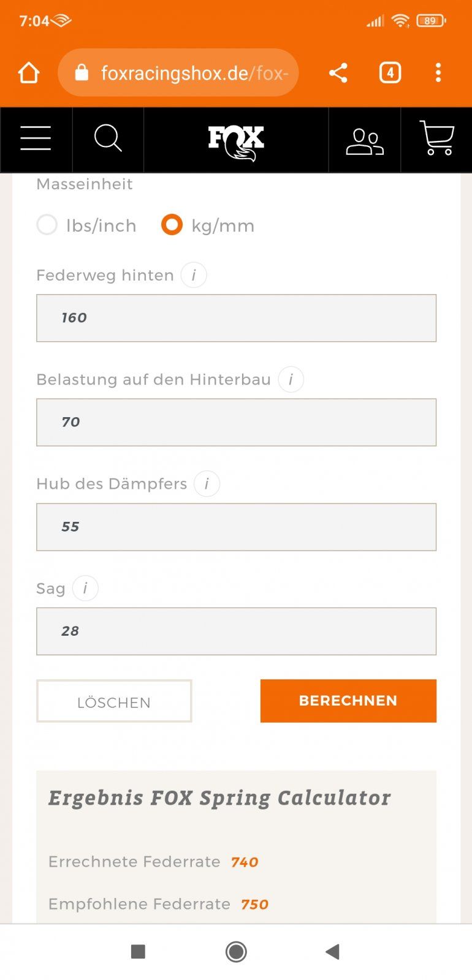Open the account users icon

[365, 141]
